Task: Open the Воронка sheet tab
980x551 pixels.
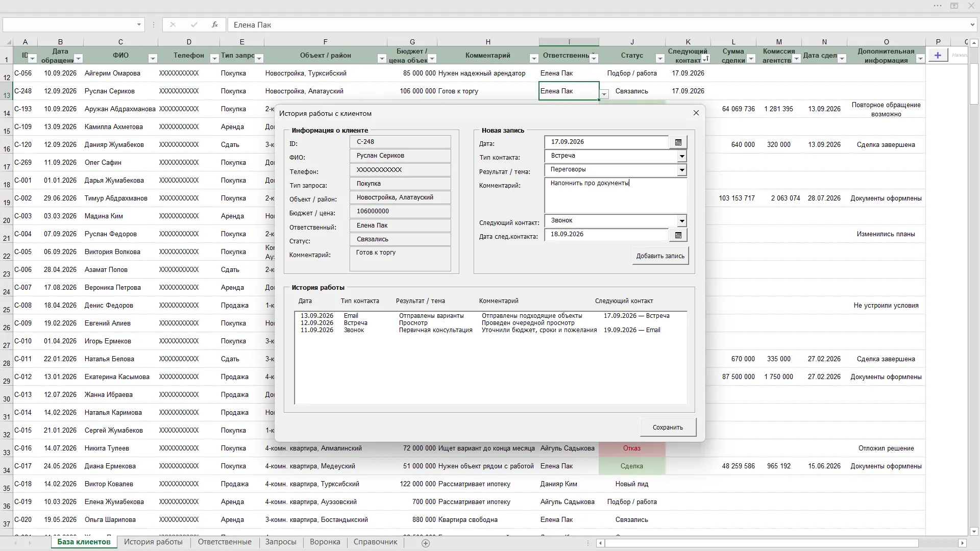Action: click(x=325, y=542)
